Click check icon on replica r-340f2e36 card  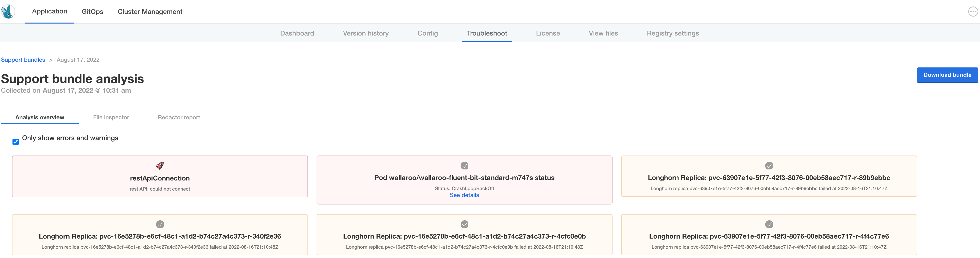click(160, 224)
